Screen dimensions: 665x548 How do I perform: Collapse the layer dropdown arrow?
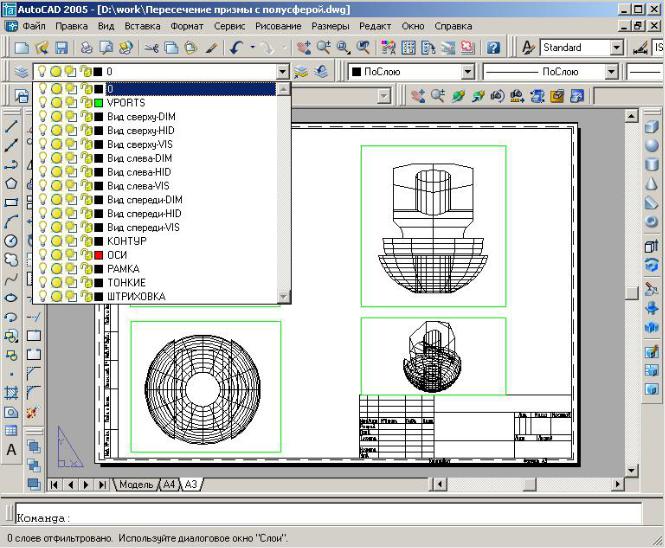pos(283,72)
